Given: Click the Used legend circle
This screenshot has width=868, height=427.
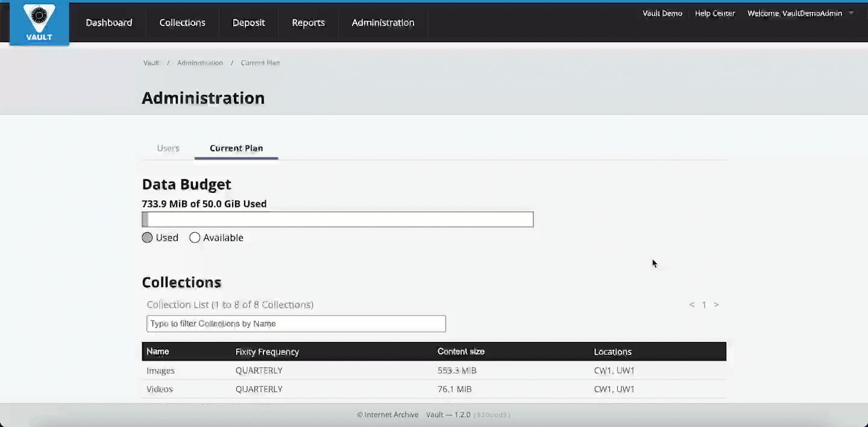Looking at the screenshot, I should pos(147,238).
